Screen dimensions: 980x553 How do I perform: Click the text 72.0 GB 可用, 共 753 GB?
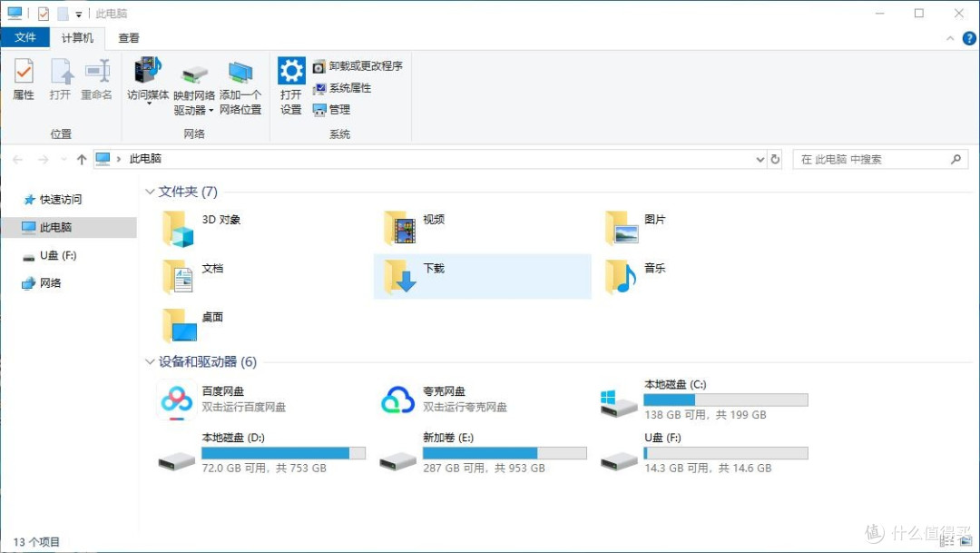(x=264, y=468)
